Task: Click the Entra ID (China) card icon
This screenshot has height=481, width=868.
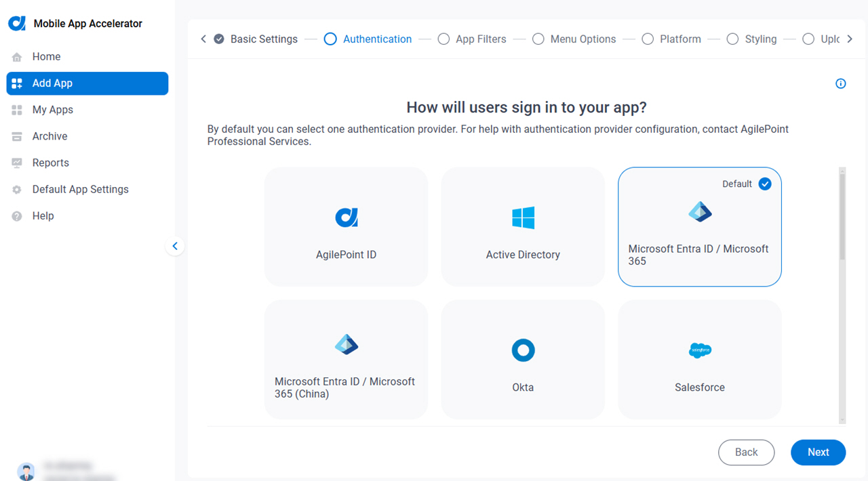Action: tap(347, 345)
